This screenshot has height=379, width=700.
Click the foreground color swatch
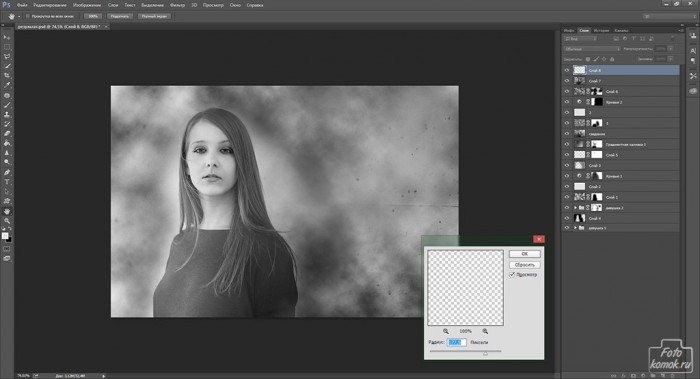(x=5, y=236)
